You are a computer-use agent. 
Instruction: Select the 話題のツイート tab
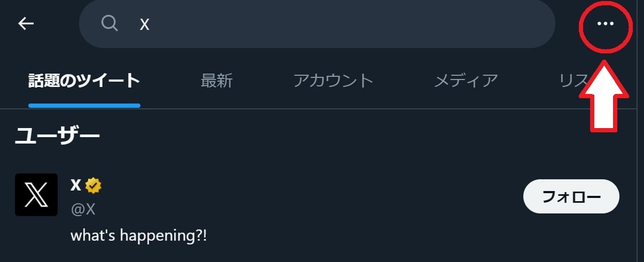pyautogui.click(x=84, y=81)
